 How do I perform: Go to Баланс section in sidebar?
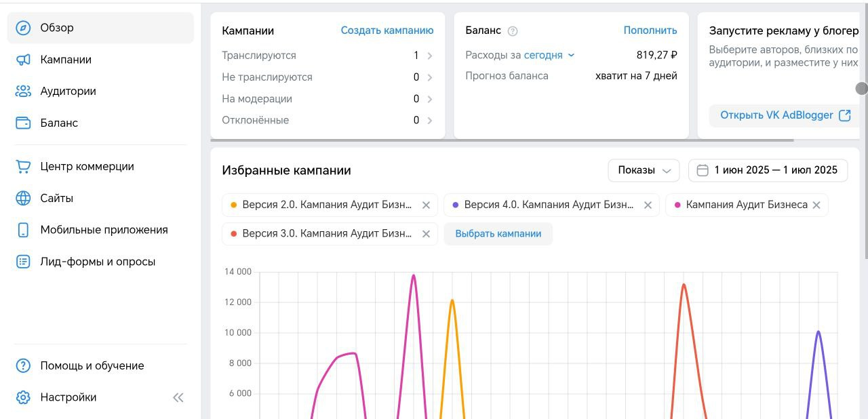[x=100, y=123]
